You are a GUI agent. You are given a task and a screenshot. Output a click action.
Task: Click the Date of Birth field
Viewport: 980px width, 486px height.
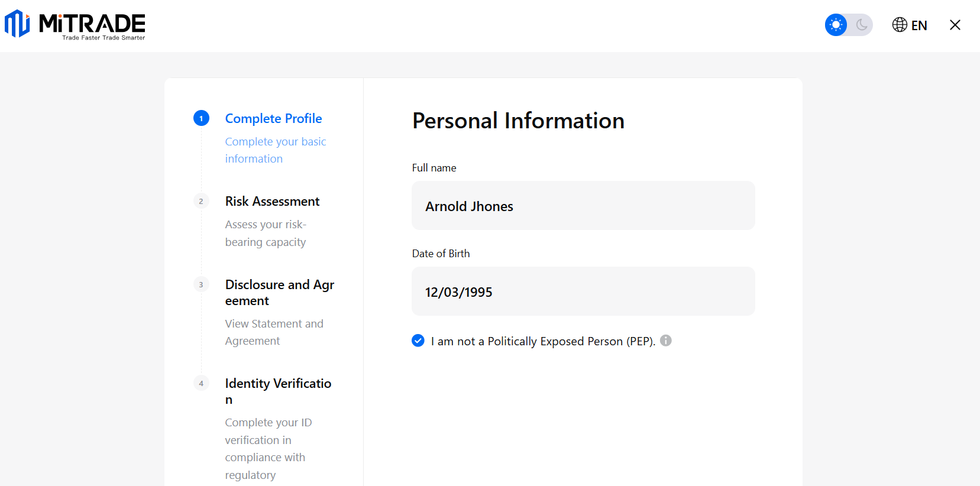(583, 291)
